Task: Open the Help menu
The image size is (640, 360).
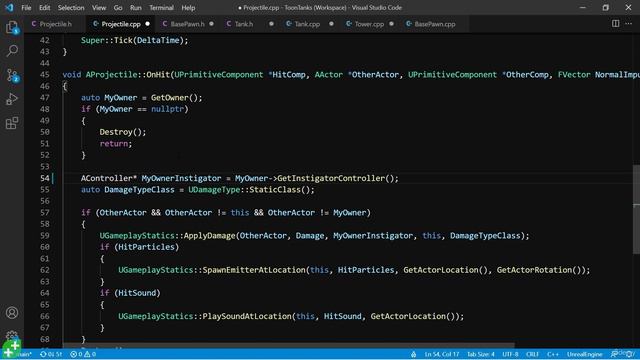Action: click(188, 7)
